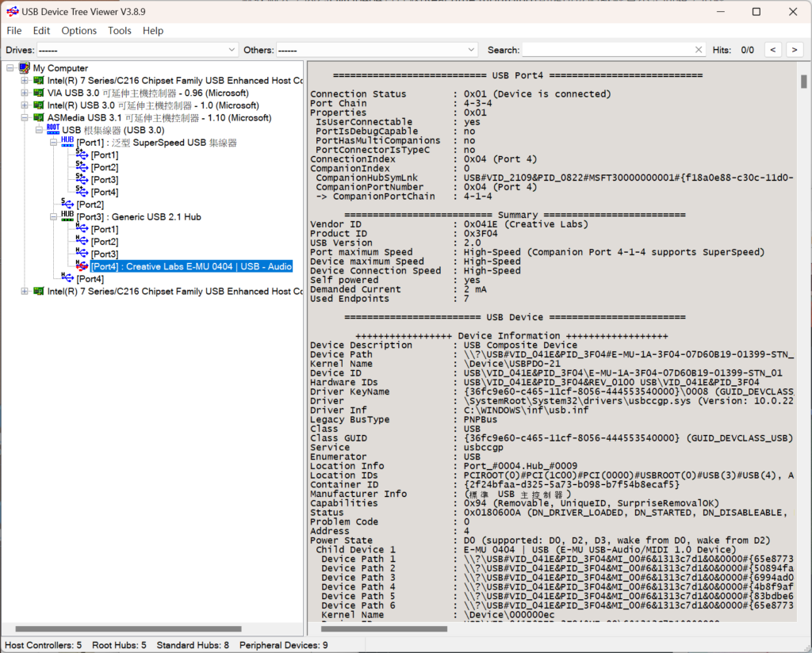Click the Hits: 0/0 counter
Viewport: 812px width, 653px height.
click(x=733, y=50)
